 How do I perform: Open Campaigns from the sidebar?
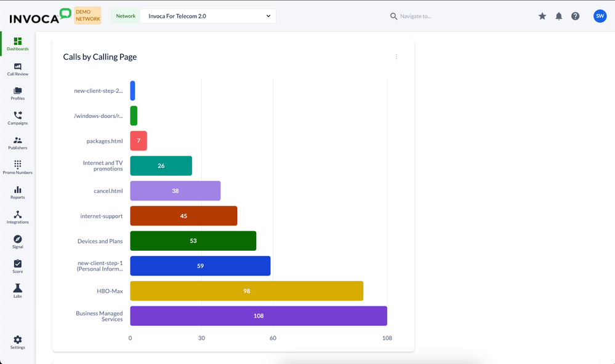pos(17,116)
